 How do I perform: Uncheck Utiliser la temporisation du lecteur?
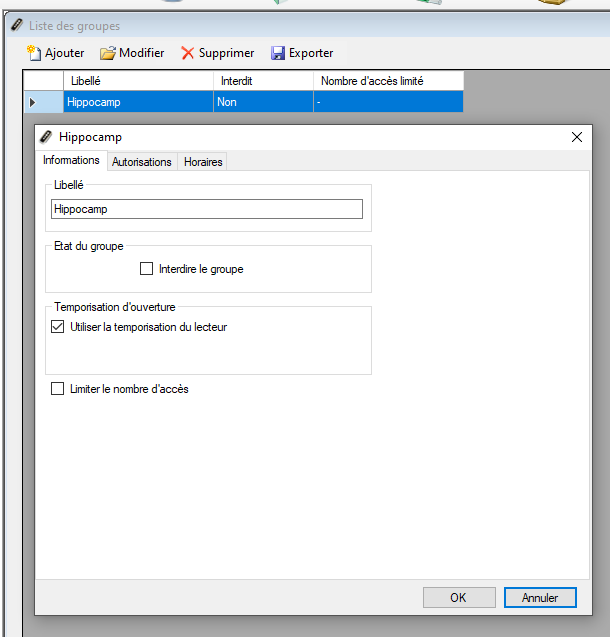tap(57, 327)
